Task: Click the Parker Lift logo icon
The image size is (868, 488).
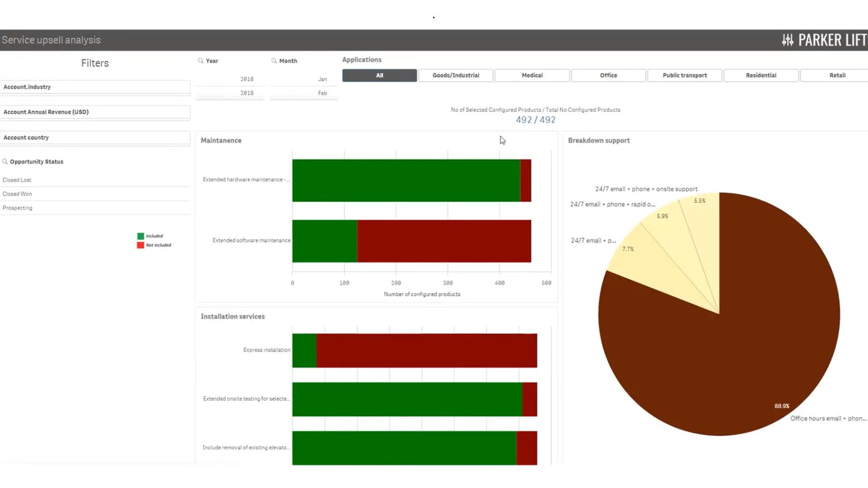Action: (x=788, y=40)
